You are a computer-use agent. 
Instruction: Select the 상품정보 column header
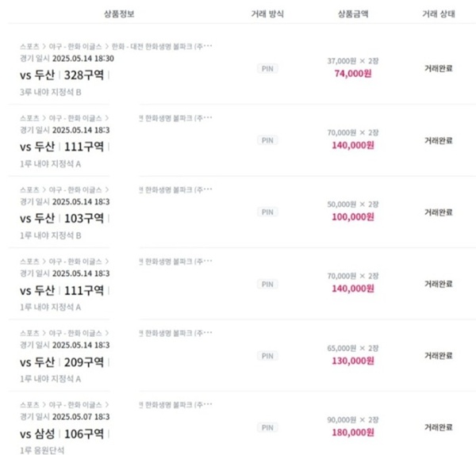click(119, 13)
